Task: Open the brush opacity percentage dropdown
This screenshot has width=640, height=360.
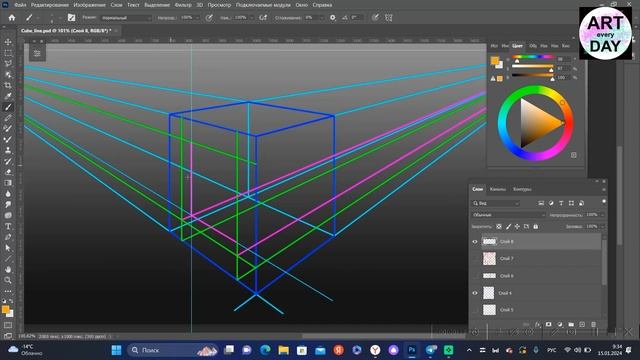Action: click(x=198, y=18)
